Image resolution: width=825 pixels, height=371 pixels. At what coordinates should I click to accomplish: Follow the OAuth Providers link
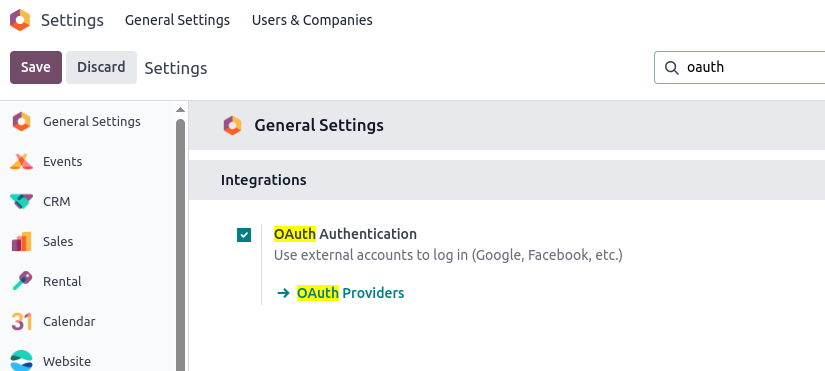tap(350, 293)
